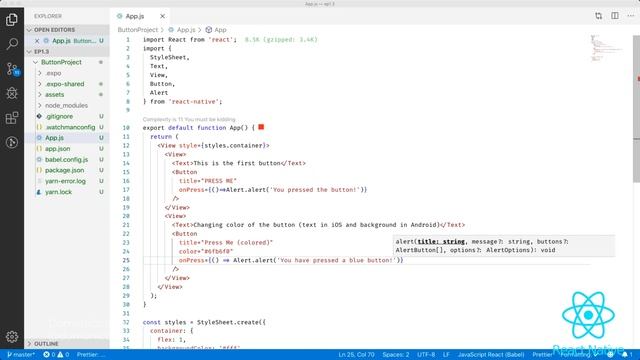Click Spaces: 2 indentation setting
This screenshot has height=360, width=640.
click(396, 354)
